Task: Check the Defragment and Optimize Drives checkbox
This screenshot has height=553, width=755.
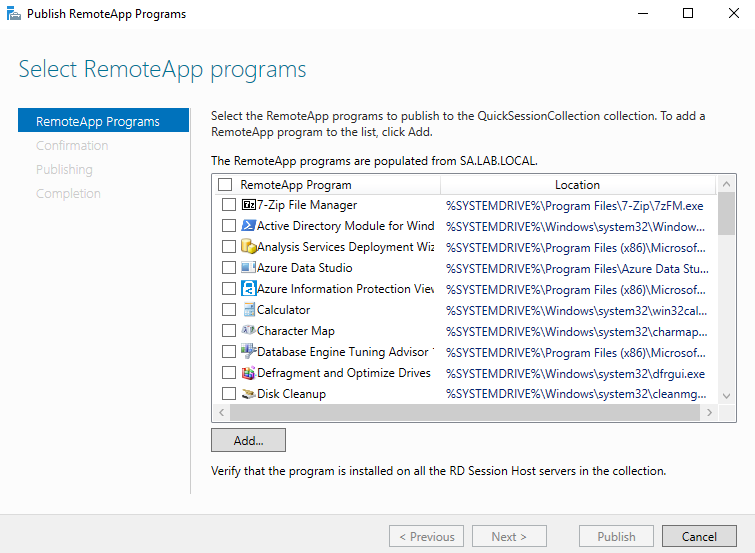Action: tap(229, 373)
